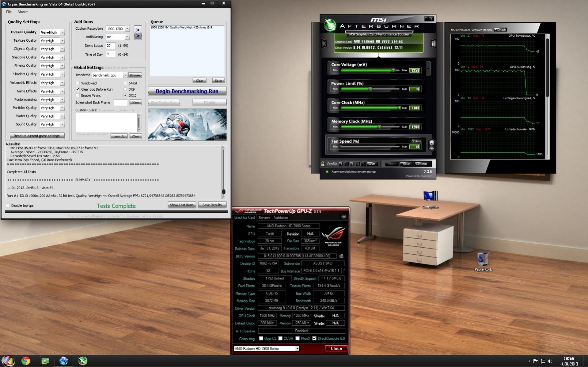Click Show Last Runs
588x367 pixels.
[182, 205]
